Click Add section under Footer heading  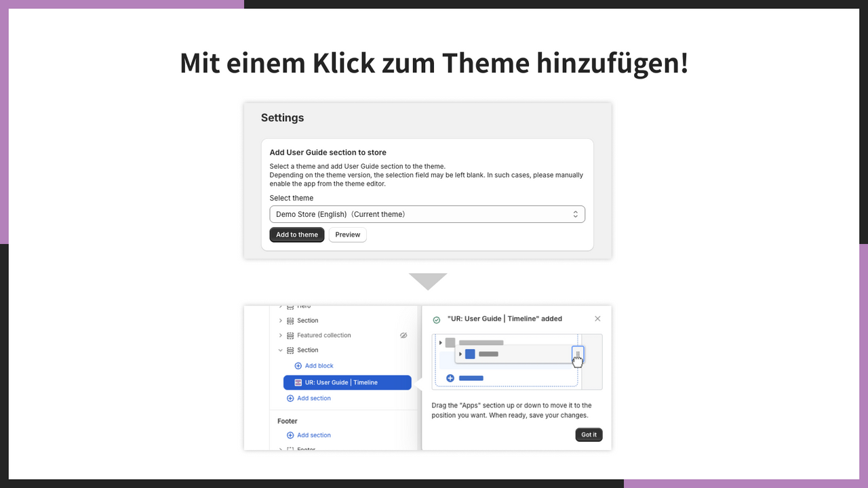pyautogui.click(x=309, y=435)
